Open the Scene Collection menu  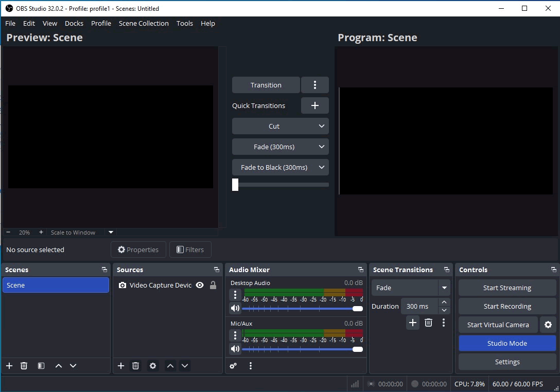[144, 23]
